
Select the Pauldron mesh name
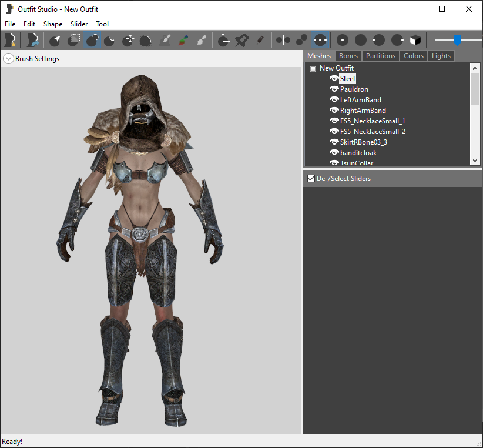point(354,89)
